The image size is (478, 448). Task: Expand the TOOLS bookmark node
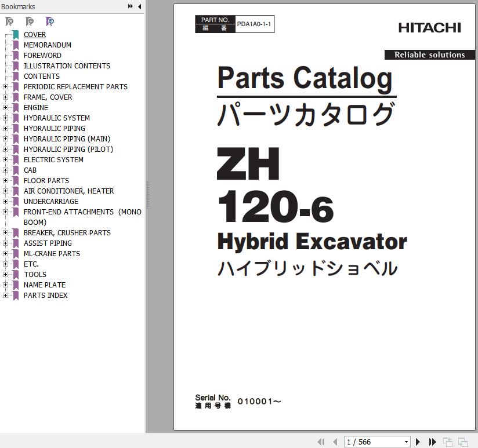click(x=5, y=274)
